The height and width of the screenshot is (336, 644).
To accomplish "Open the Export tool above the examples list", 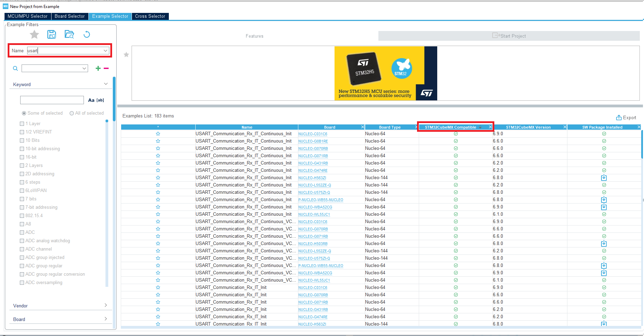I will [626, 117].
